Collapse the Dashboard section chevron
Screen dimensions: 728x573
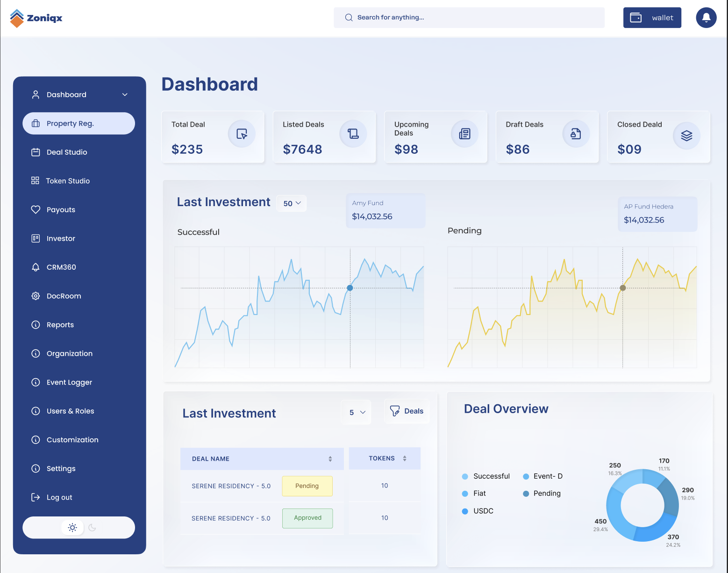coord(125,94)
